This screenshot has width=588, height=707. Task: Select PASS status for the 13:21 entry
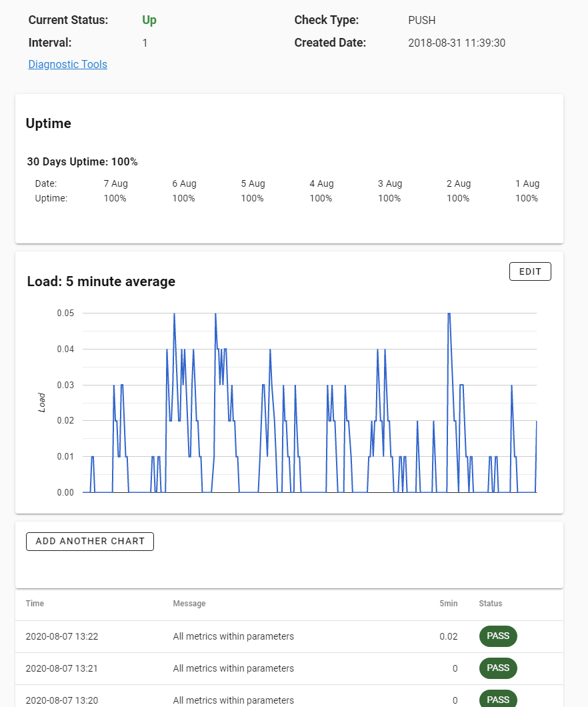pos(497,668)
